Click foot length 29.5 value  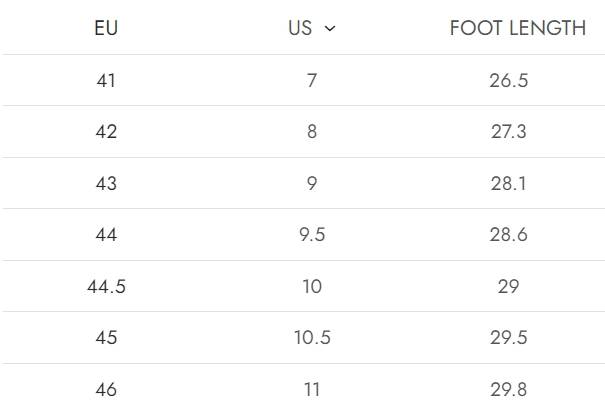pos(508,338)
